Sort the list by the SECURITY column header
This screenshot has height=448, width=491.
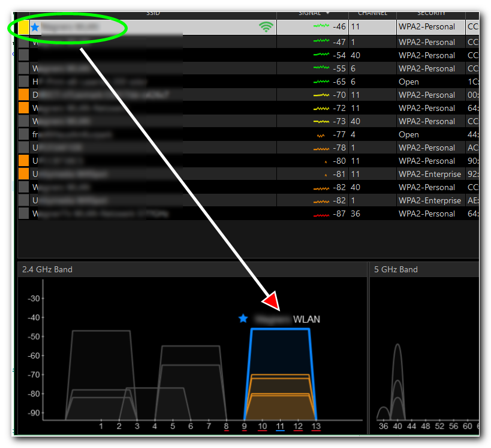pyautogui.click(x=431, y=13)
